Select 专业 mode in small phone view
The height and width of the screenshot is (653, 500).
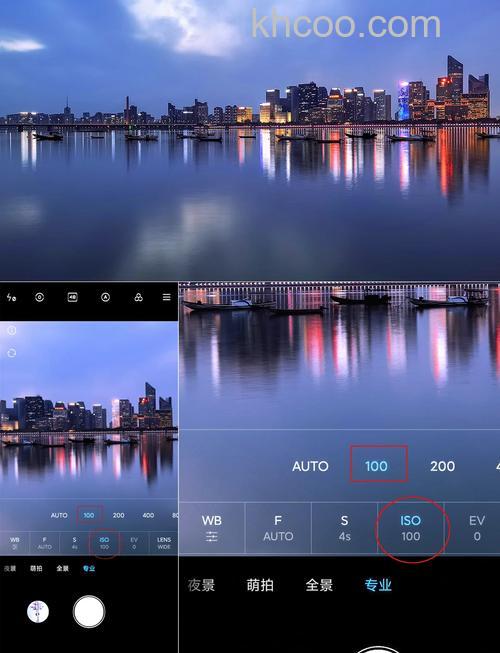(x=89, y=568)
